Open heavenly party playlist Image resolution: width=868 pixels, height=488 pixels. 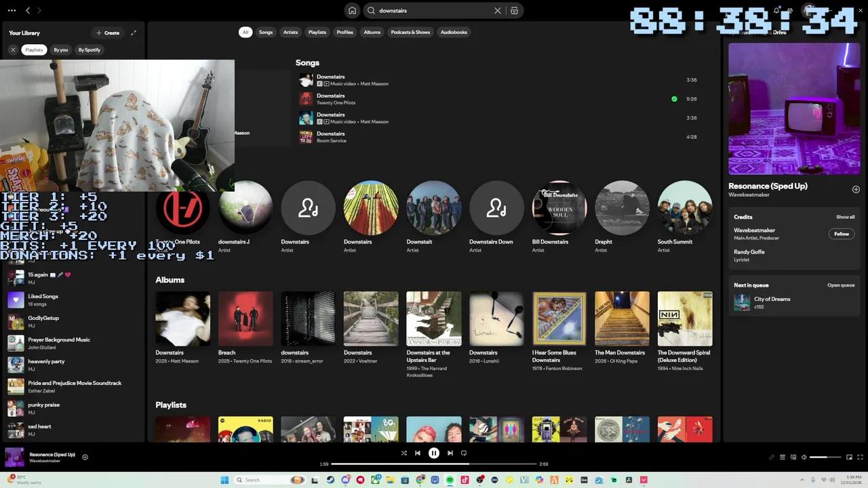click(x=73, y=364)
